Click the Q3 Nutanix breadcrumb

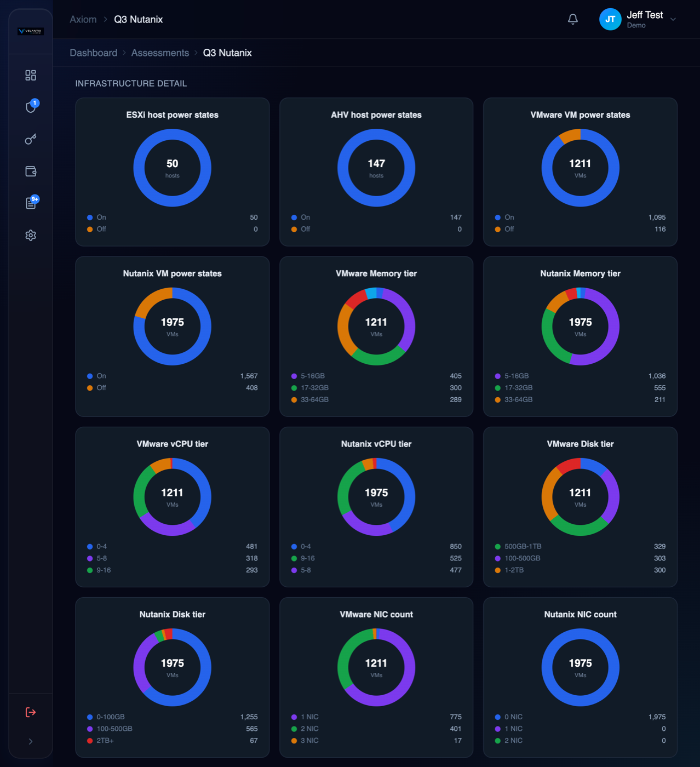point(227,53)
